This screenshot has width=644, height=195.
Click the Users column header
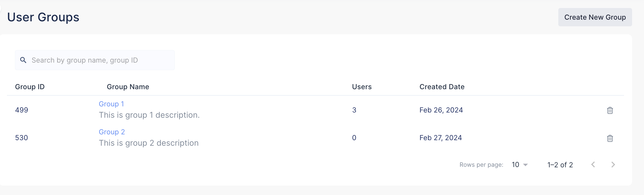point(362,87)
